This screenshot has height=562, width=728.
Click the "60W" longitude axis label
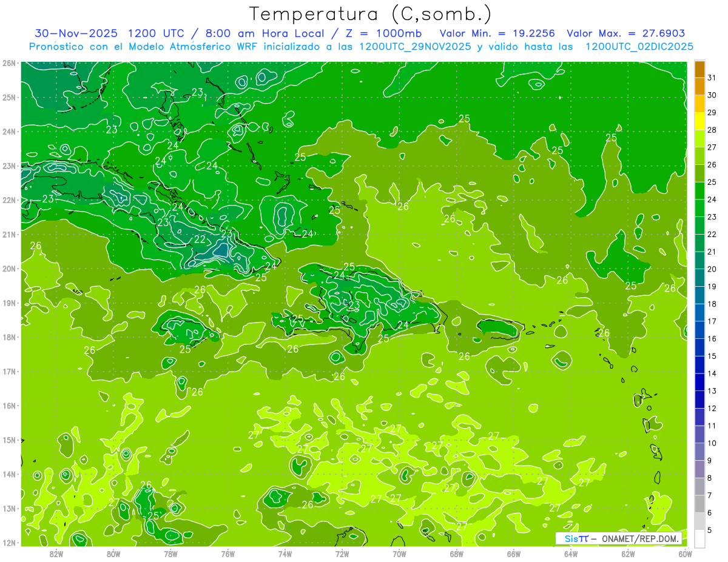(x=685, y=554)
